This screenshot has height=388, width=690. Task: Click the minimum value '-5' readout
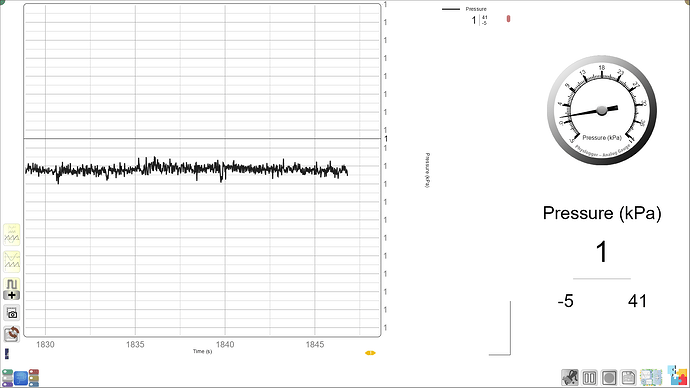(565, 301)
